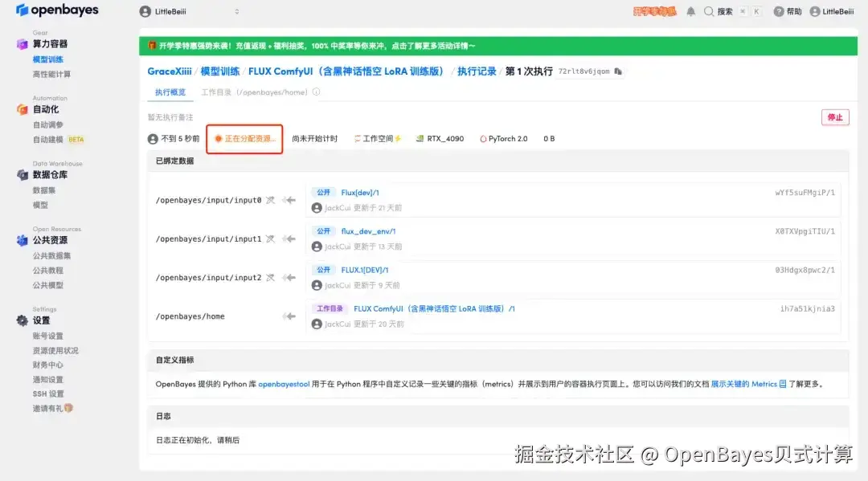Click the 正在分配资源 status
The image size is (868, 481).
pyautogui.click(x=244, y=139)
